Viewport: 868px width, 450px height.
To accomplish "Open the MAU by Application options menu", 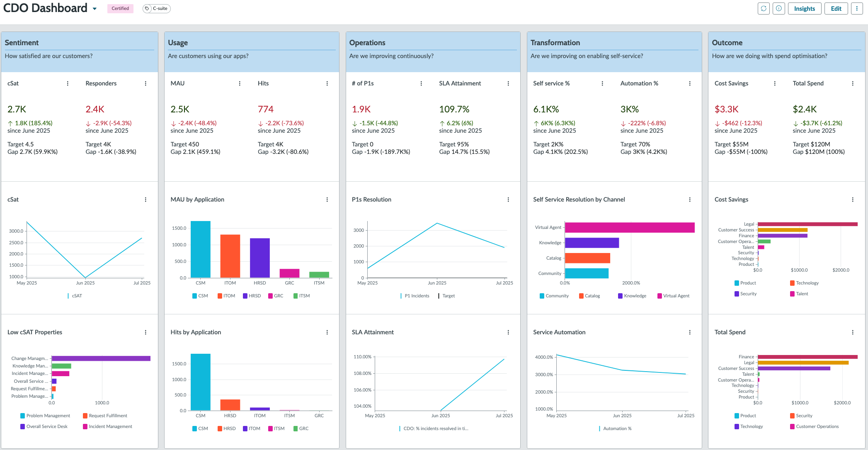I will 327,199.
